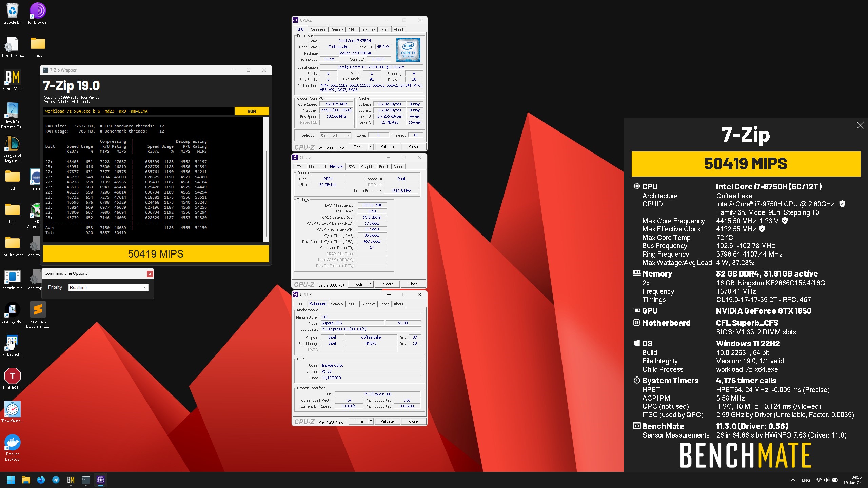Launch LatencyMon from desktop

point(12,312)
